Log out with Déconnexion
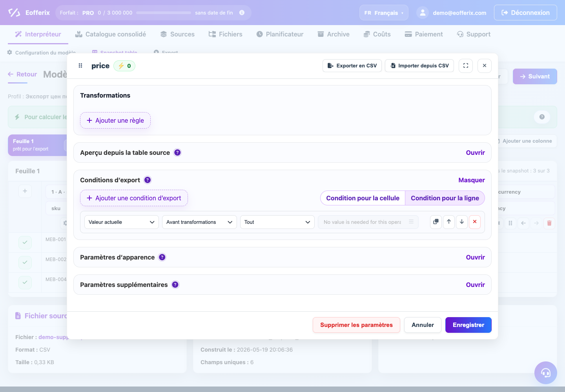The image size is (565, 392). coord(525,13)
